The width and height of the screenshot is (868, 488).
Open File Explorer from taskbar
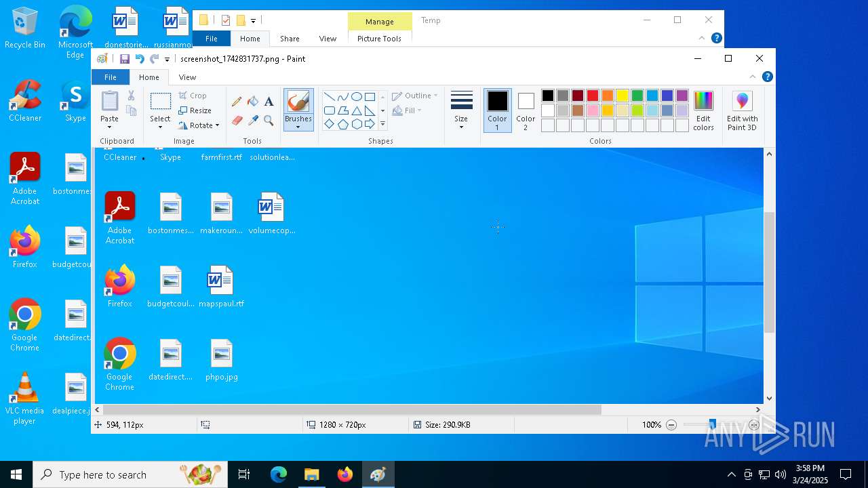(311, 474)
